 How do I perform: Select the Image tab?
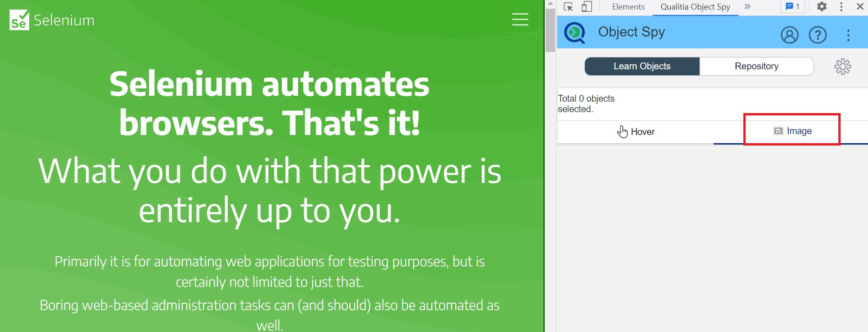tap(792, 131)
